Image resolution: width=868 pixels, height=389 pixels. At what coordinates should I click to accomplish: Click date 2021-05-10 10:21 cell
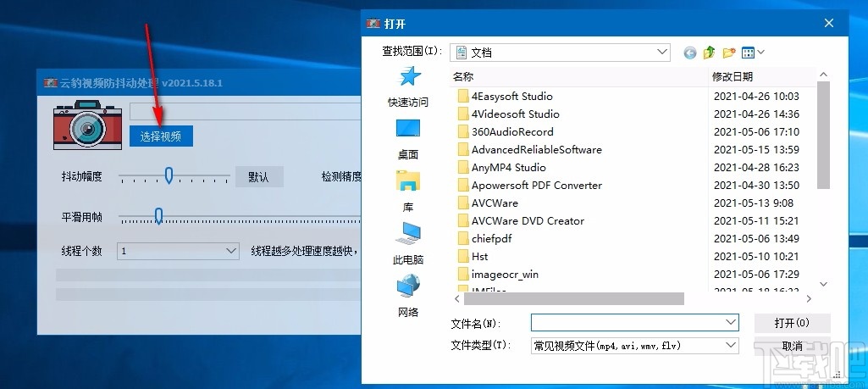[756, 256]
